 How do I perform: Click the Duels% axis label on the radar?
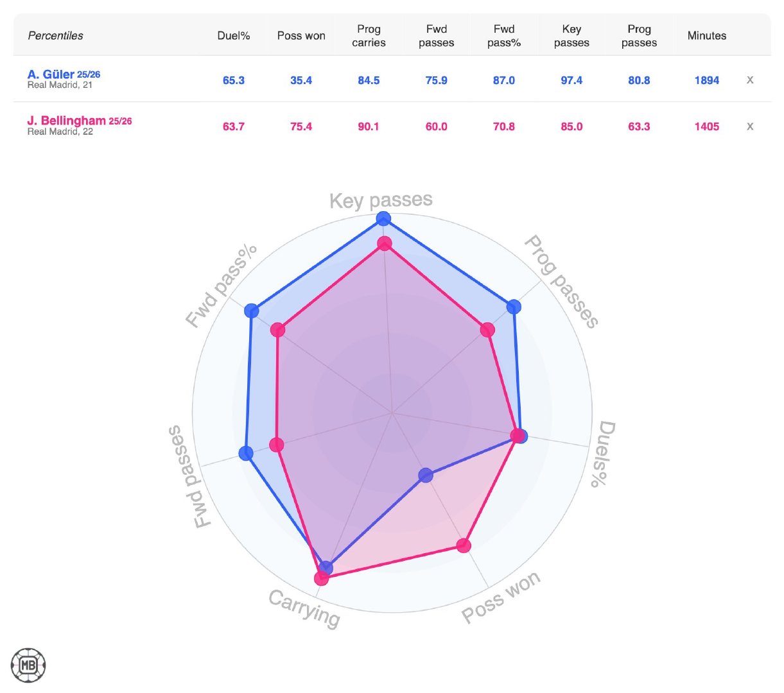[x=603, y=454]
